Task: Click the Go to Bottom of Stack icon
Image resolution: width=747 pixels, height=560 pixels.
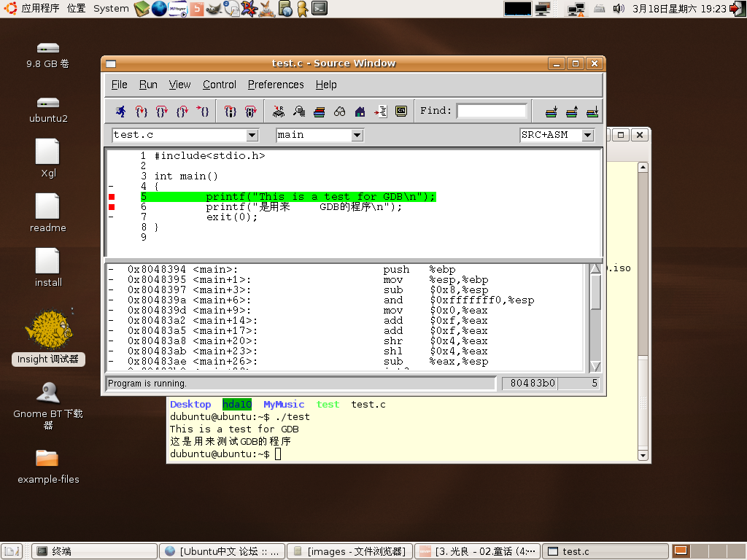Action: coord(592,112)
